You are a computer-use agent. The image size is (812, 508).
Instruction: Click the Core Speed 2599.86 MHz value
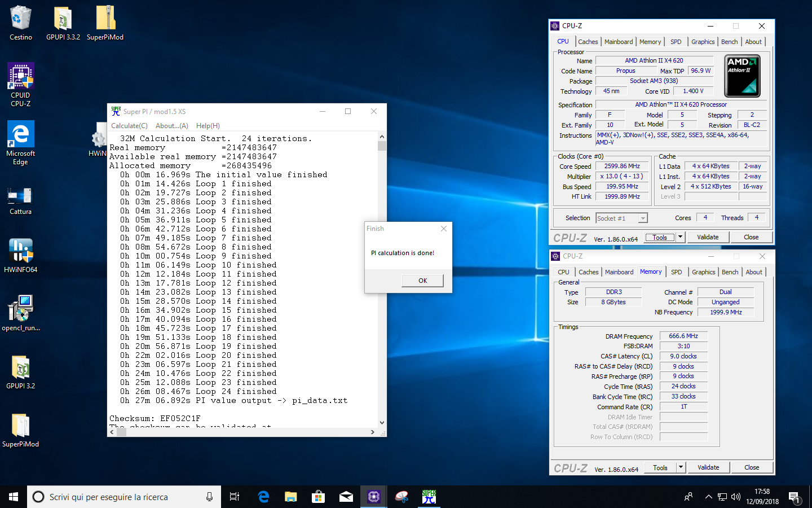point(622,166)
